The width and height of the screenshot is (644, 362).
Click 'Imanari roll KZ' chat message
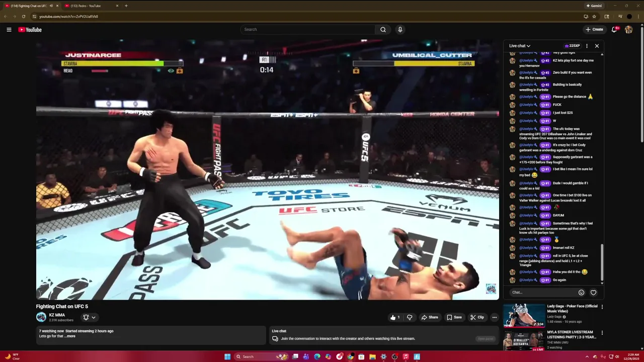563,247
